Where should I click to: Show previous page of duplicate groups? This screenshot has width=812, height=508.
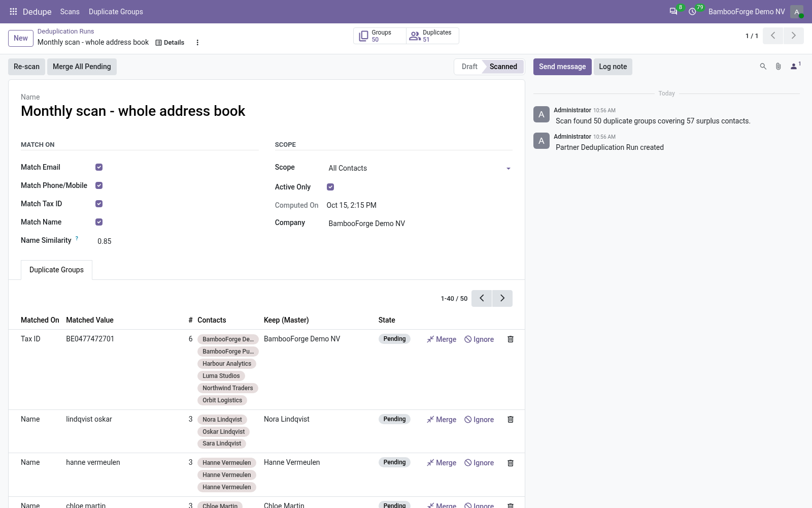[x=482, y=298]
